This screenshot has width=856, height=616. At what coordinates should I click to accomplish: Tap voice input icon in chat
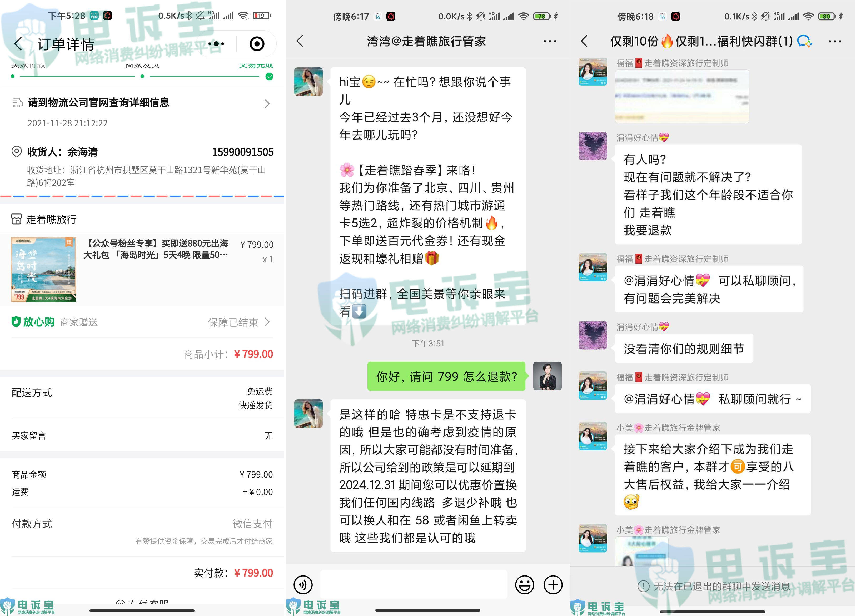(x=303, y=585)
